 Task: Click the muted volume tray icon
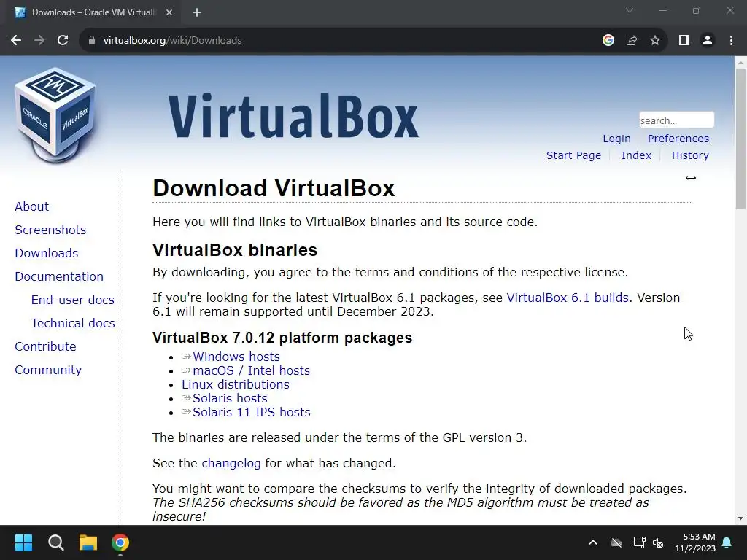coord(658,542)
